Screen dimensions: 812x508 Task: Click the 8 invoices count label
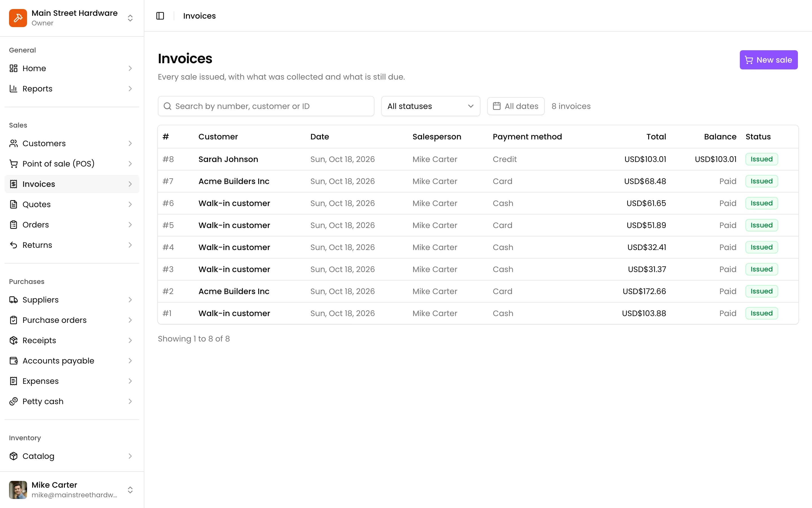pos(571,106)
